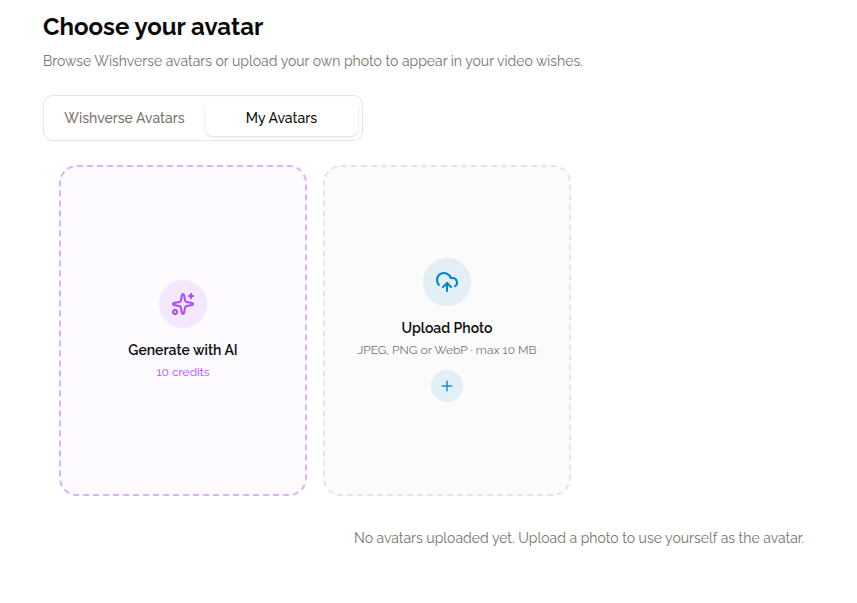Open the upload cloud symbol on the photo card
The width and height of the screenshot is (857, 603).
click(447, 281)
